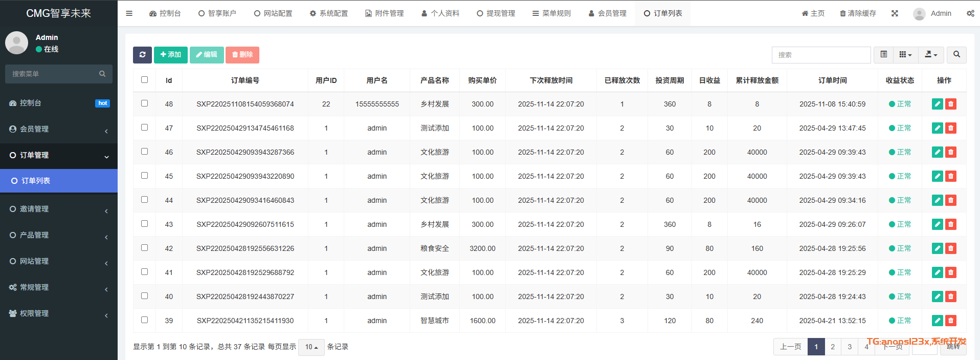Click the refresh table icon button
Viewport: 980px width, 360px height.
(x=142, y=55)
